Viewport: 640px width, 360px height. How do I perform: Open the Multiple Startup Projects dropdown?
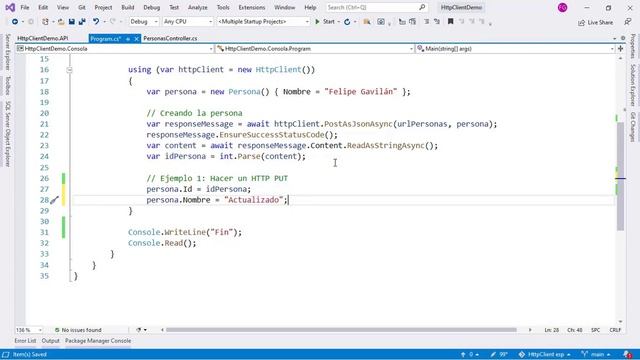point(263,22)
